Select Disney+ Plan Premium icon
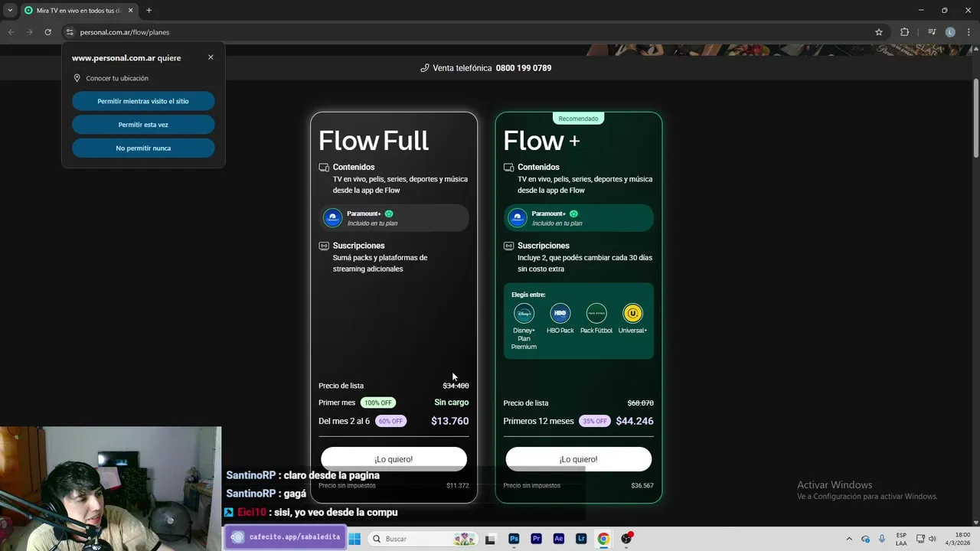Viewport: 980px width, 551px height. click(524, 313)
